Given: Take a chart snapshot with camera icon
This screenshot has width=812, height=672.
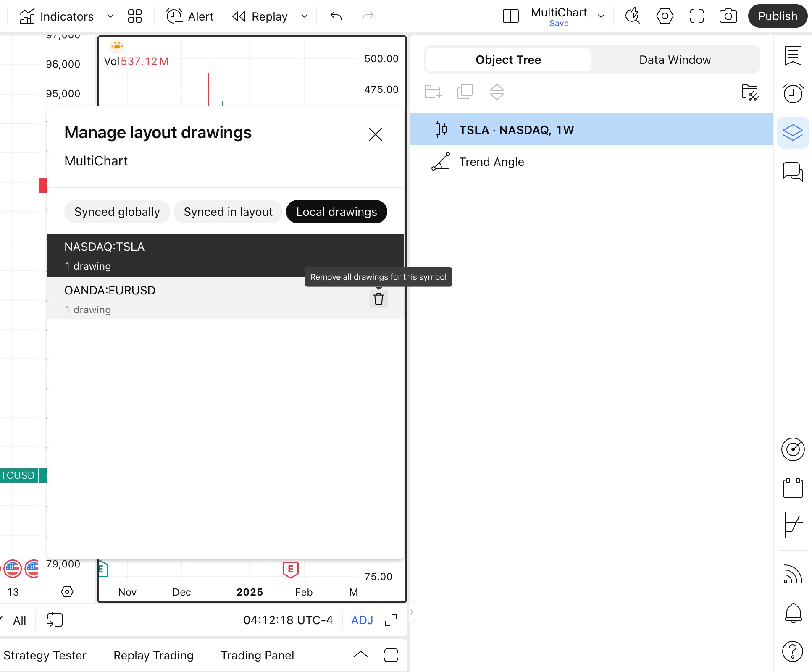Looking at the screenshot, I should point(728,16).
